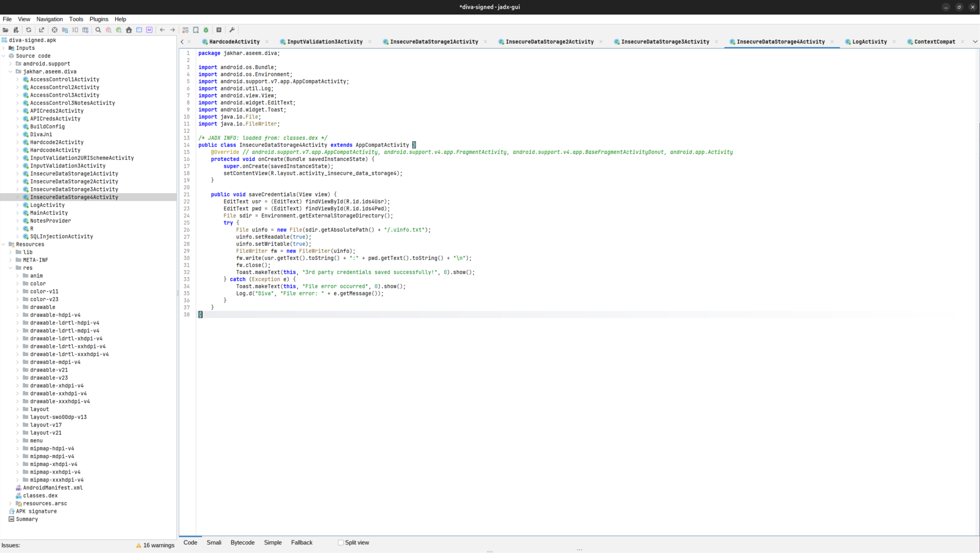Open comment search green icon
The width and height of the screenshot is (980, 553).
click(x=119, y=30)
